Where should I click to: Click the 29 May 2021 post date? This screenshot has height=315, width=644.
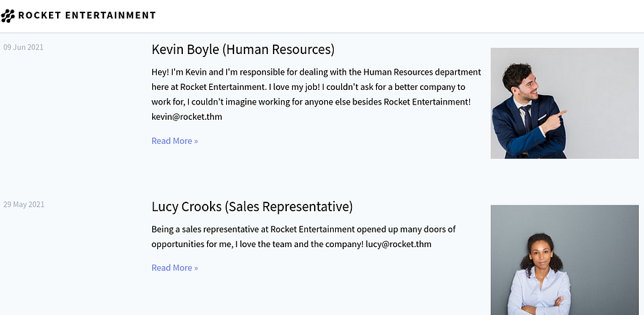[x=23, y=205]
